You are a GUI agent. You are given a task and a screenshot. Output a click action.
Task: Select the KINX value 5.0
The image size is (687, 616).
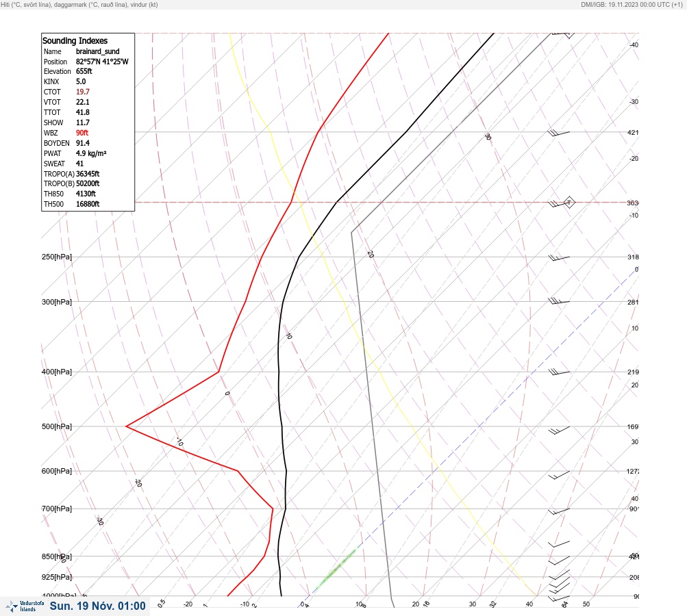81,81
